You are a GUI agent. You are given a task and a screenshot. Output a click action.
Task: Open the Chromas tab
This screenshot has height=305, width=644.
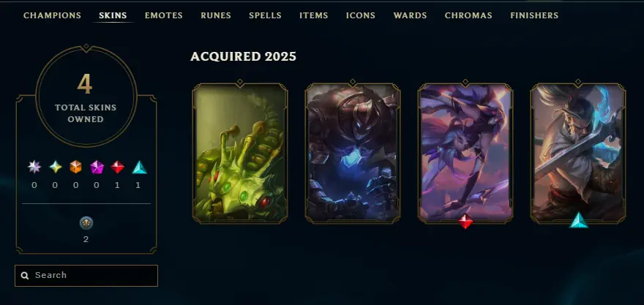pyautogui.click(x=468, y=15)
